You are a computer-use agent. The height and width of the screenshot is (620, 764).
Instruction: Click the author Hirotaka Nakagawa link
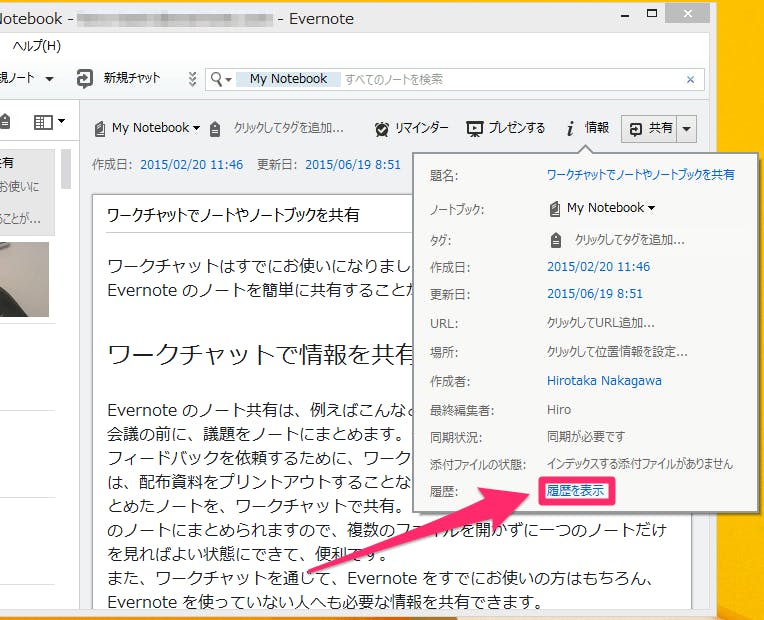604,381
